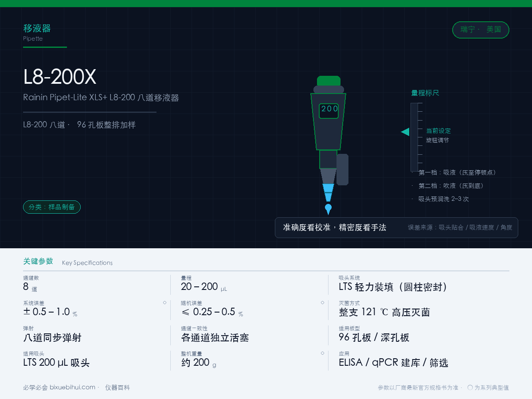The height and width of the screenshot is (399, 532).
Task: Click the green pipette plunger button
Action: tap(329, 81)
